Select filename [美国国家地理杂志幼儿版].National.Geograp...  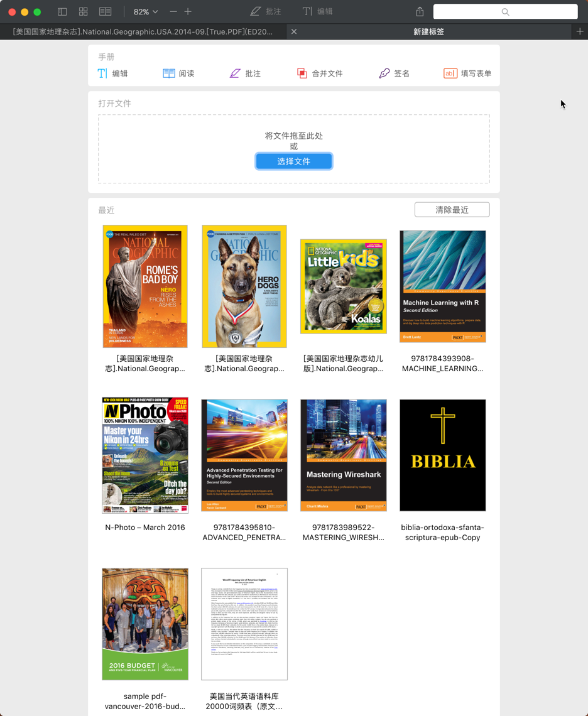click(x=344, y=364)
